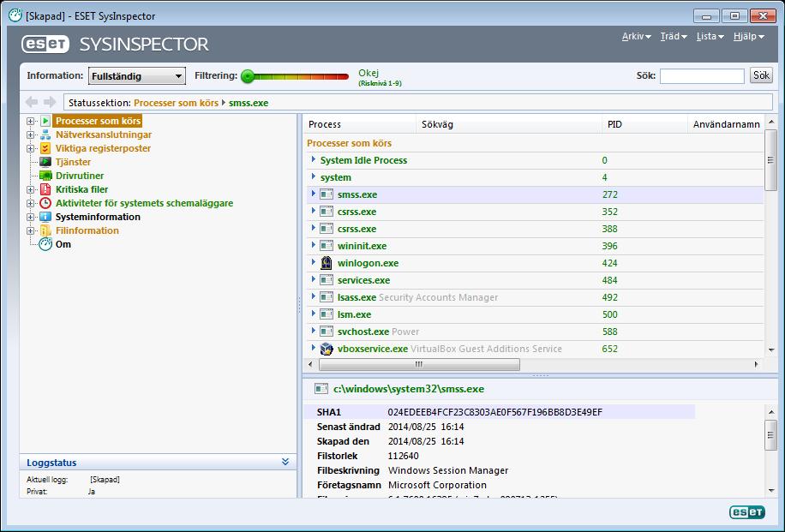Sort by the PID column header

644,124
